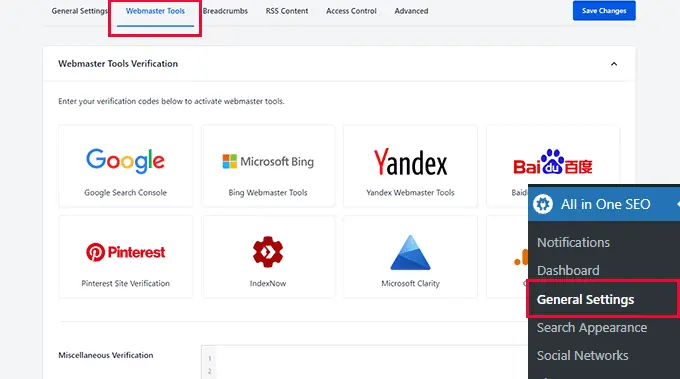Open the General Settings tab

pos(79,11)
